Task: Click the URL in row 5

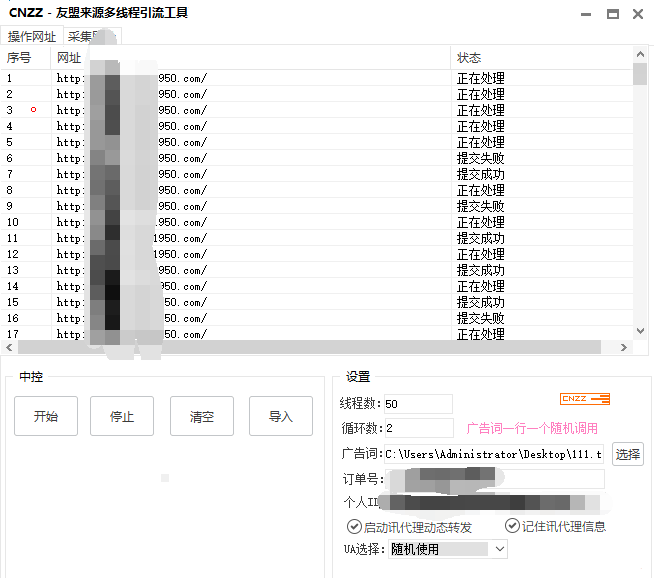Action: (132, 142)
